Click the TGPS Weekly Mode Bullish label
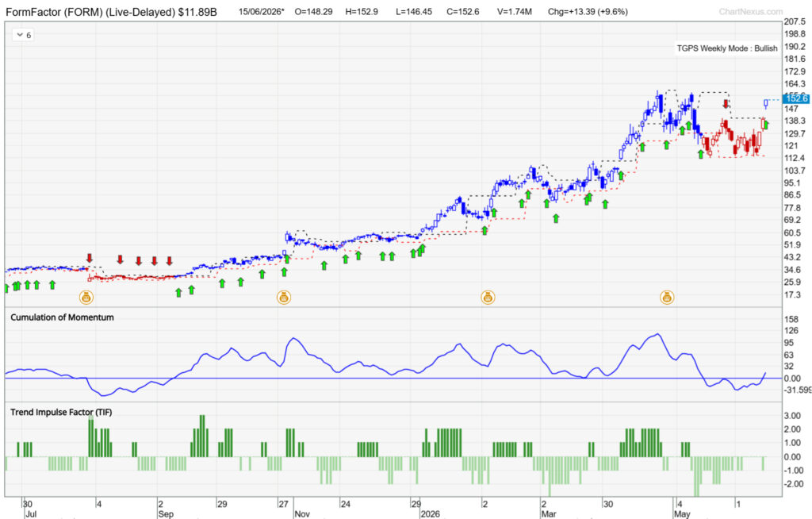This screenshot has width=812, height=519. 727,48
